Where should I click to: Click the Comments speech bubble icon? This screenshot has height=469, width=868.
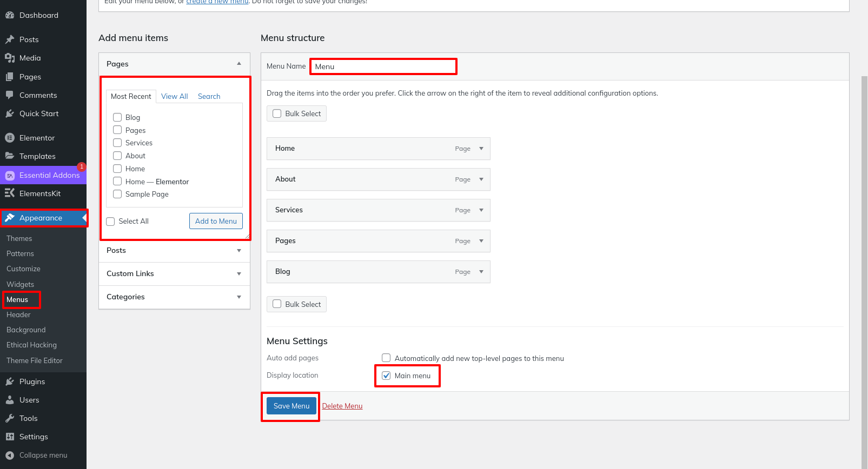10,95
